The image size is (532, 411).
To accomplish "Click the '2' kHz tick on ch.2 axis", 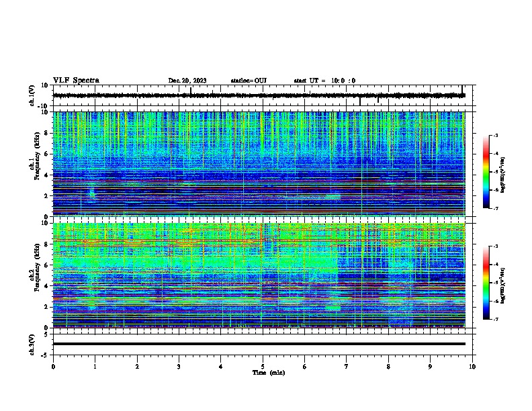I will pos(46,307).
